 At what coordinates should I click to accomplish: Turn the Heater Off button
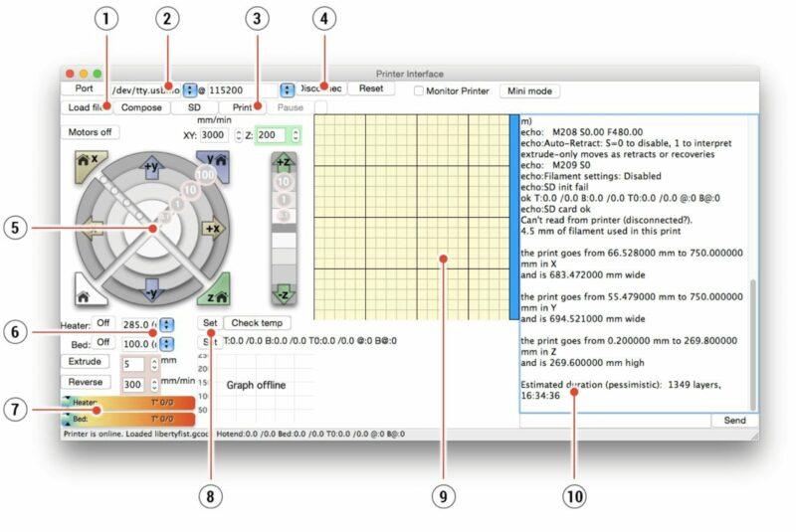(x=103, y=323)
